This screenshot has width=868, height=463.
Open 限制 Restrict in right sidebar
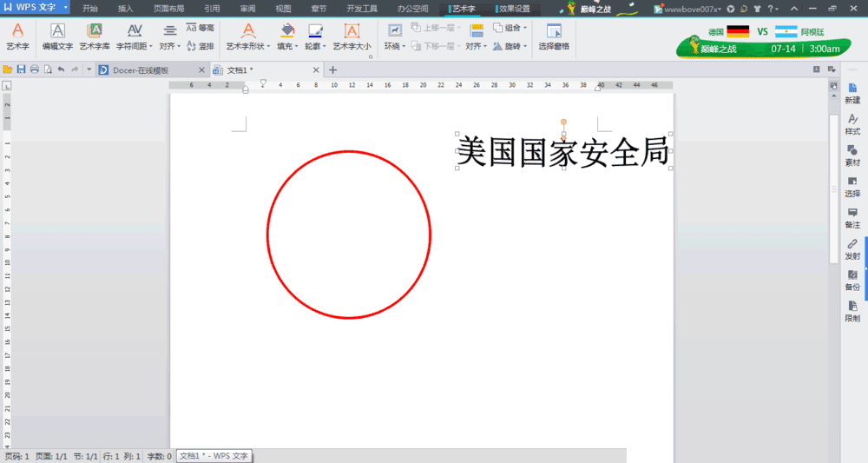click(x=852, y=311)
